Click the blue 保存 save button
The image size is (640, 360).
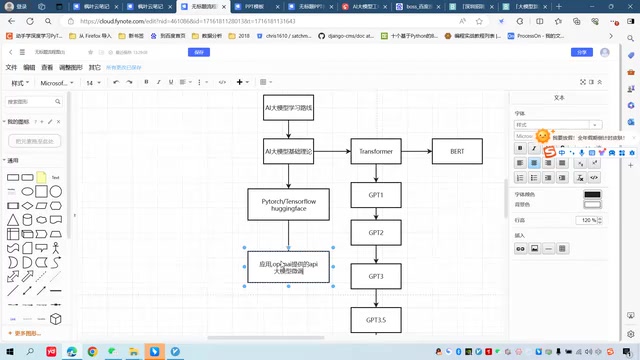199,52
